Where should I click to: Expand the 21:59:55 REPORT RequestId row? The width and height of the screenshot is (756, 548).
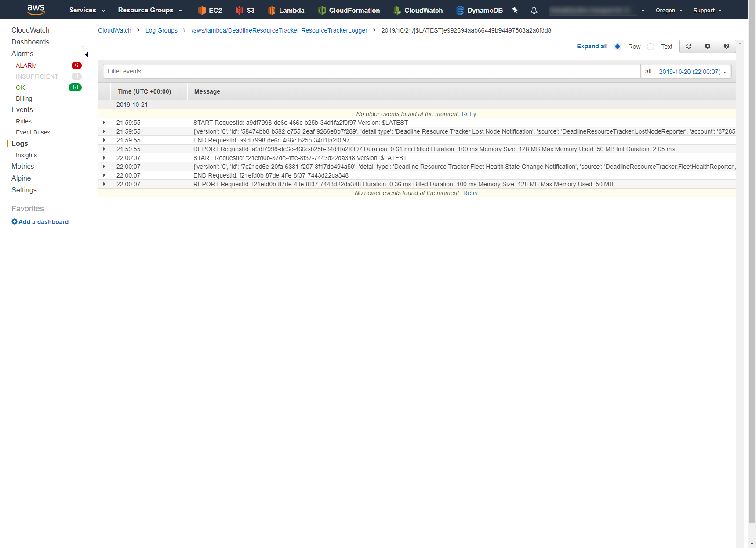(x=104, y=149)
